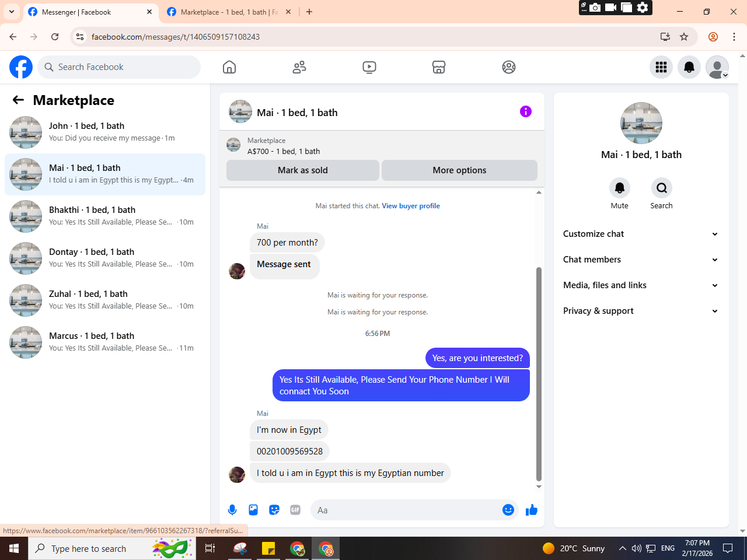Open the Video icon in top navigation
The width and height of the screenshot is (747, 560).
point(369,67)
